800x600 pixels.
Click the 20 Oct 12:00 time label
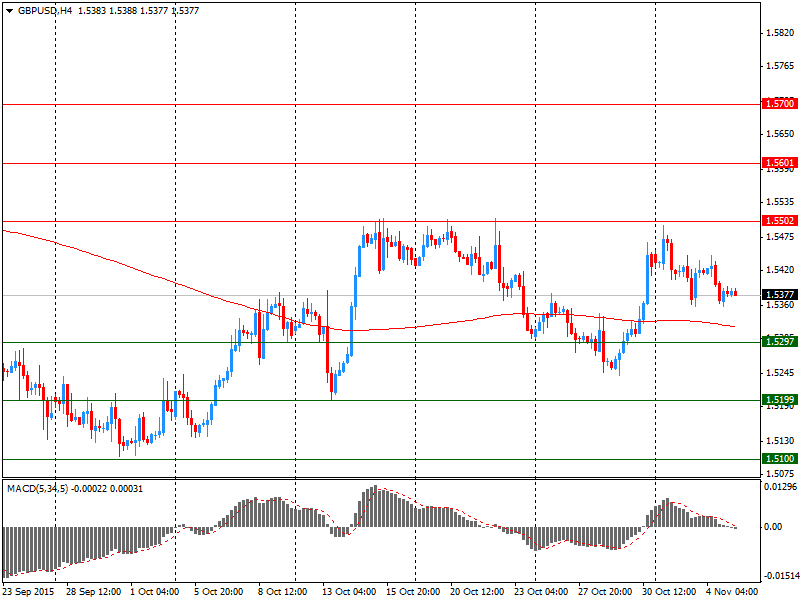pos(477,592)
